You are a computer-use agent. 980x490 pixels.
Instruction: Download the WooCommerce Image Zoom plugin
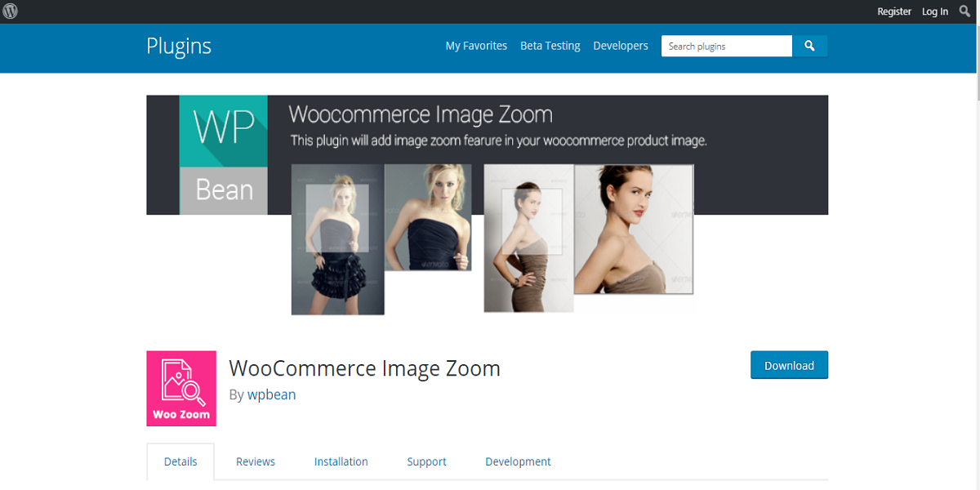(x=789, y=365)
